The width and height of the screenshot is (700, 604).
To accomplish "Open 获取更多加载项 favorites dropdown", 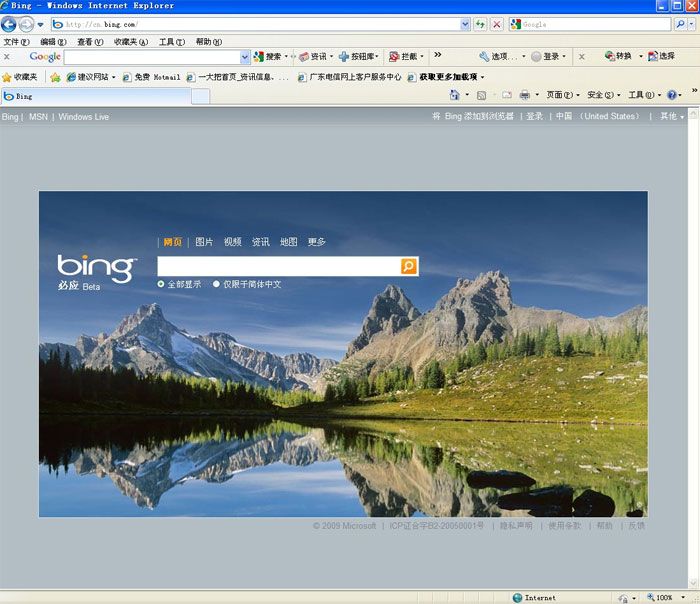I will point(446,77).
